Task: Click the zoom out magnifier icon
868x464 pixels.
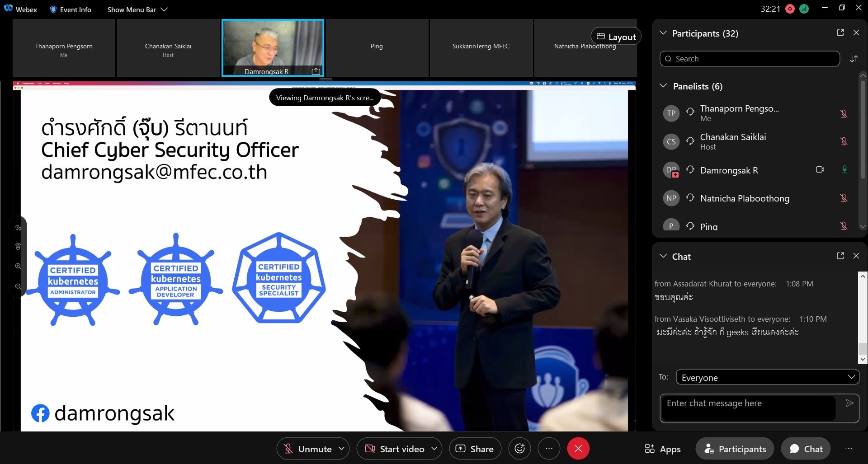Action: pos(18,286)
